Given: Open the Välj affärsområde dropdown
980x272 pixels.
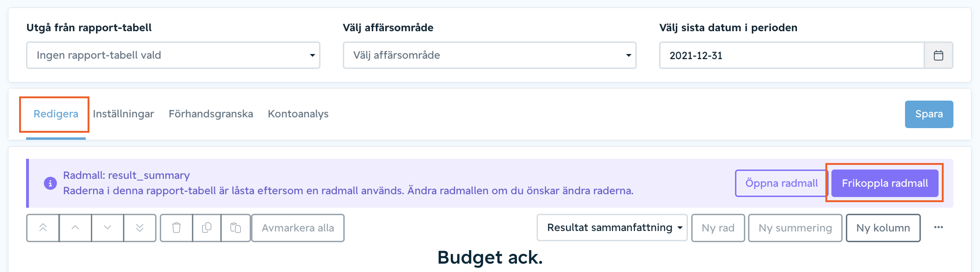Looking at the screenshot, I should (x=490, y=55).
